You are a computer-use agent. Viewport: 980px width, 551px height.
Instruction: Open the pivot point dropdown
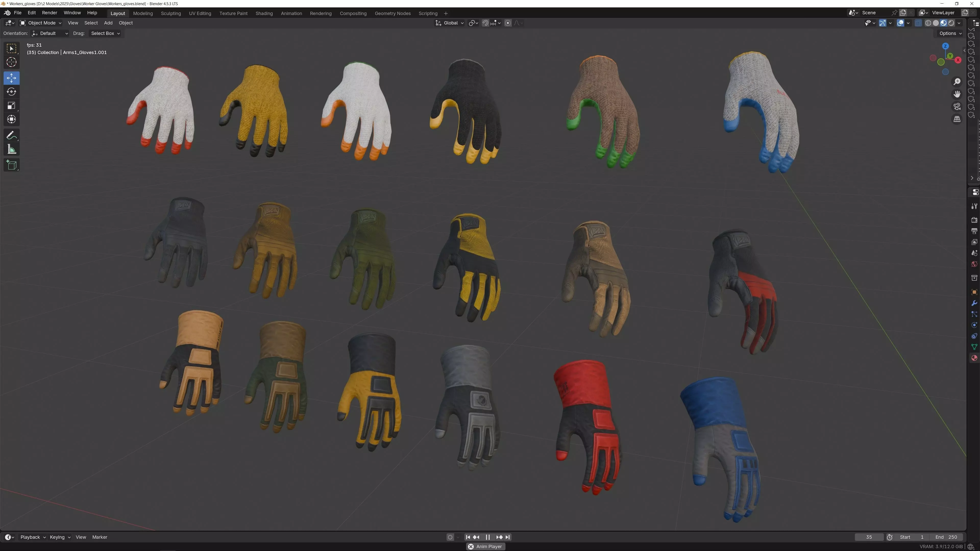pyautogui.click(x=473, y=23)
